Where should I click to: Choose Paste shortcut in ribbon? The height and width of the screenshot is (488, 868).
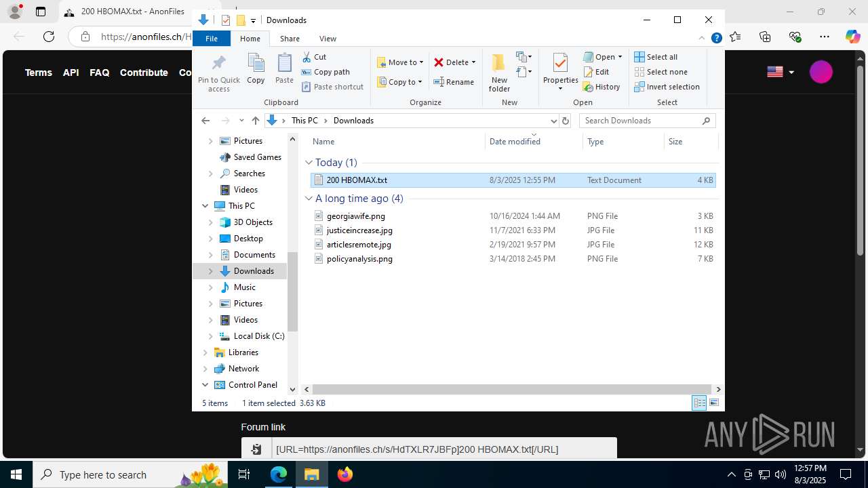coord(332,87)
